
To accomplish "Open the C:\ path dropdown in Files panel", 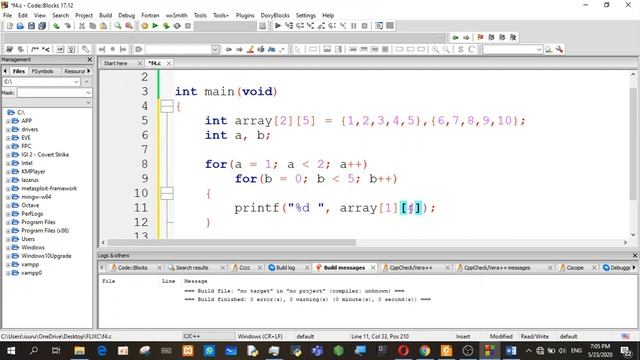I will 76,82.
